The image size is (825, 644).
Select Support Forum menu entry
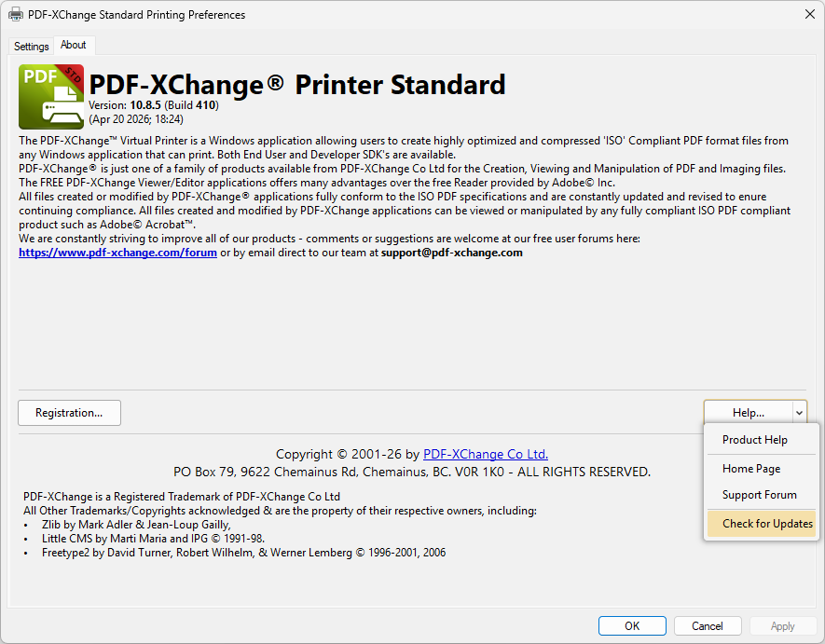762,495
